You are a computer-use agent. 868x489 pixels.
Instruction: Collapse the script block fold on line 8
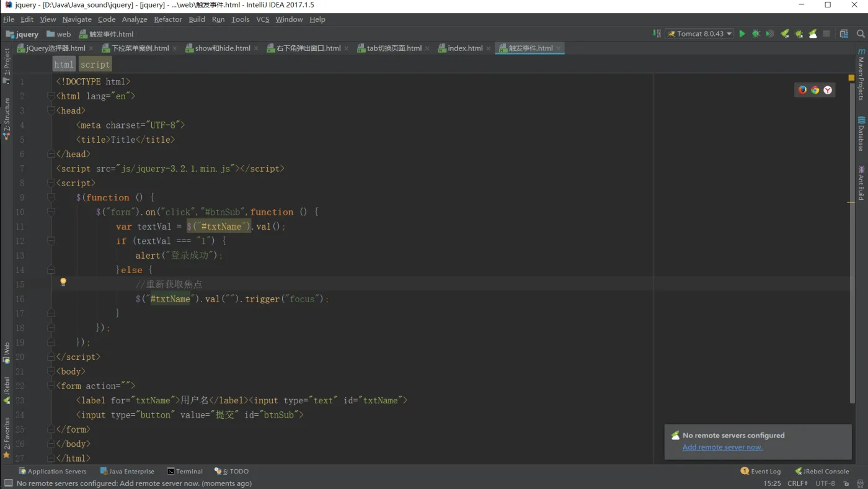(51, 183)
